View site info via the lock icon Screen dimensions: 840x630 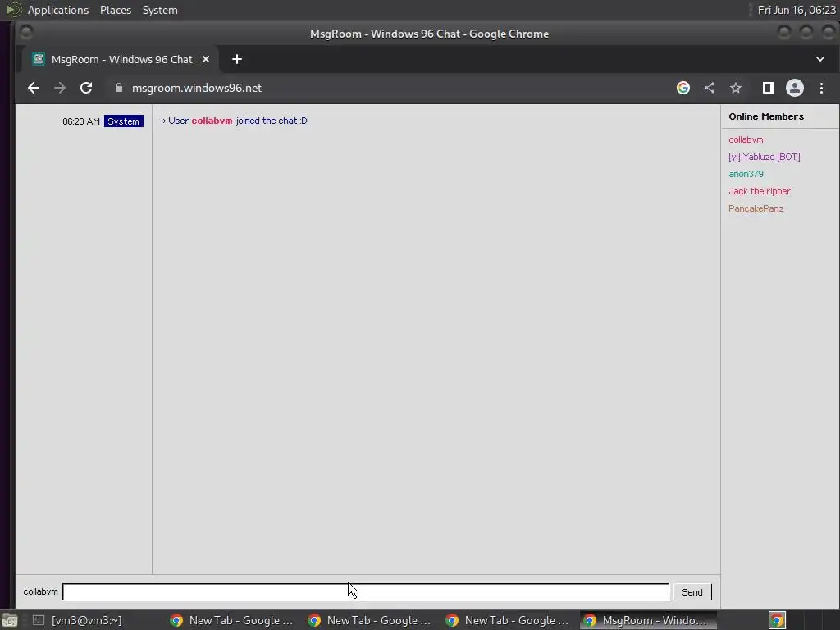click(119, 88)
